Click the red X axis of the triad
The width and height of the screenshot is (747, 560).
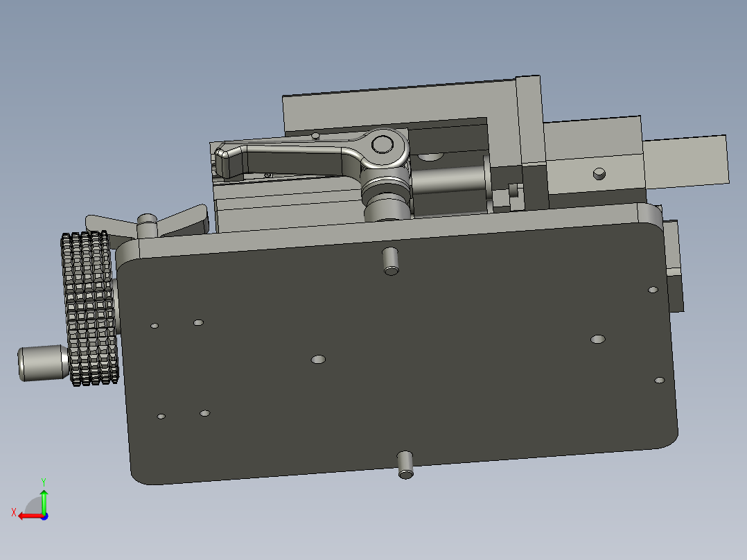tap(30, 516)
